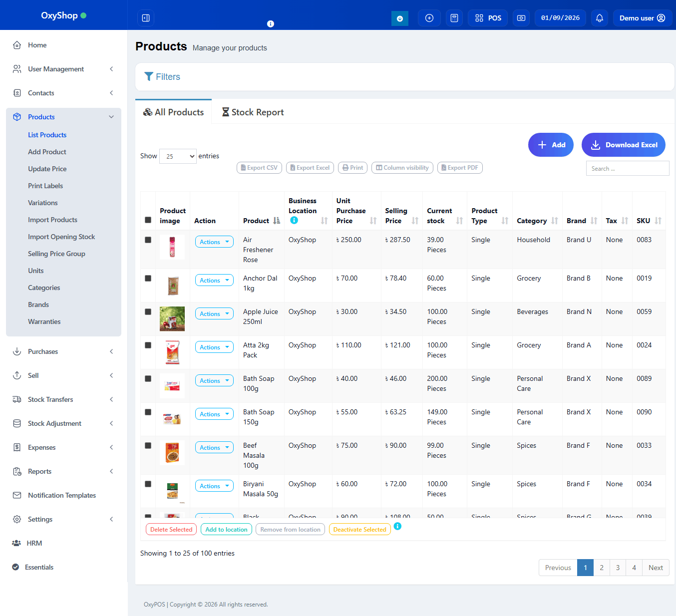
Task: Click the sidebar collapse toggle icon
Action: 146,18
